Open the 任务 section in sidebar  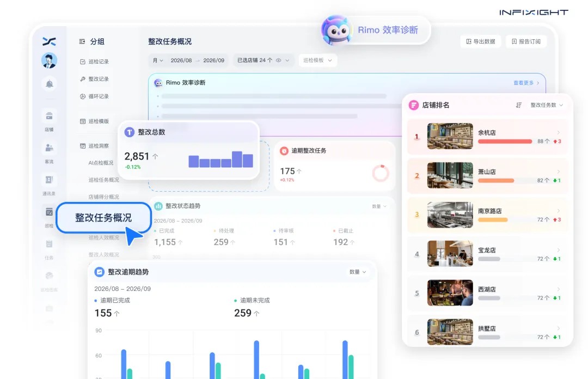49,249
